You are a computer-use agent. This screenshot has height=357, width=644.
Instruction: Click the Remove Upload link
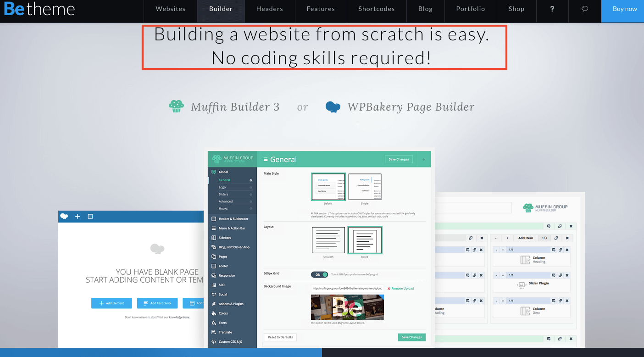(402, 289)
